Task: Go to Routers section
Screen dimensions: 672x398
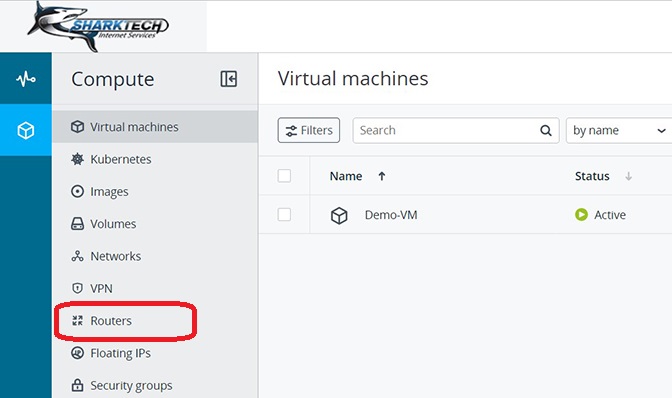Action: (x=155, y=321)
